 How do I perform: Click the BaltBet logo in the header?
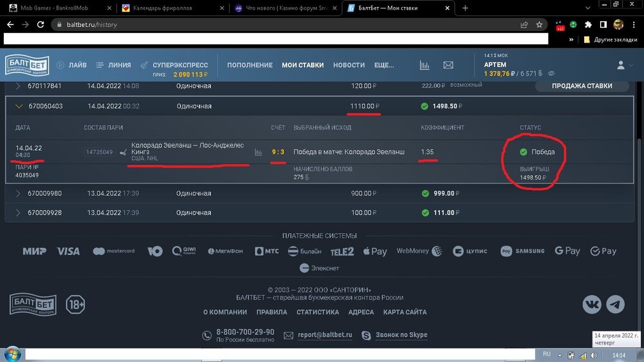[x=27, y=65]
